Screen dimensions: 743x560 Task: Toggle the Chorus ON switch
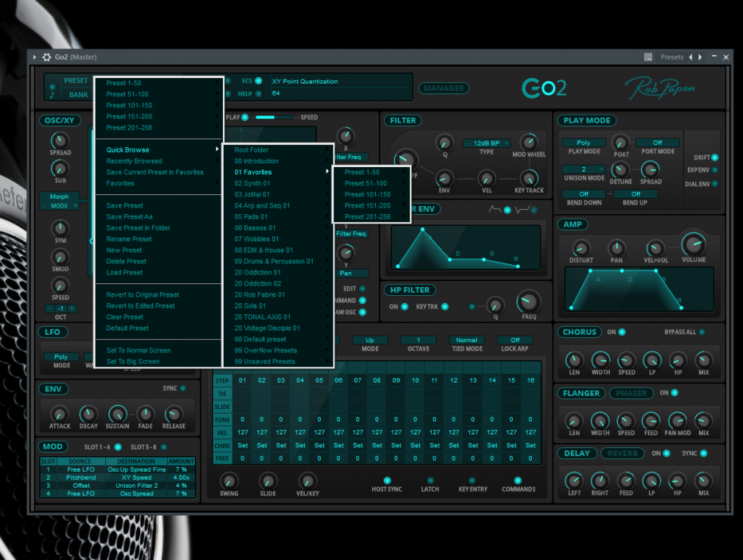coord(622,332)
